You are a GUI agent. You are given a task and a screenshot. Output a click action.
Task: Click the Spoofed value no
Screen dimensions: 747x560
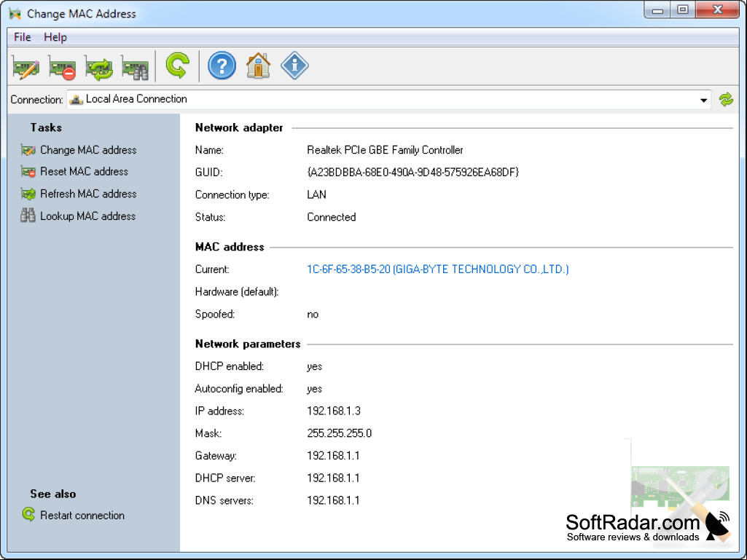[313, 315]
